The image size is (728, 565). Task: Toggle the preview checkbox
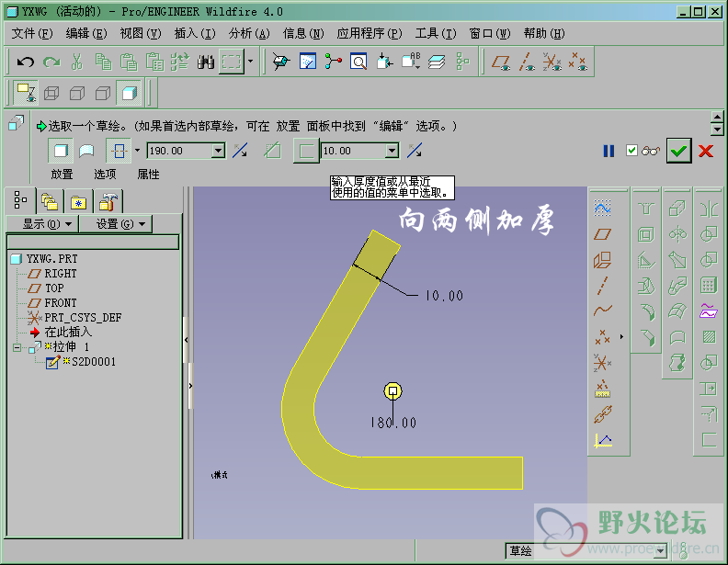tap(631, 151)
